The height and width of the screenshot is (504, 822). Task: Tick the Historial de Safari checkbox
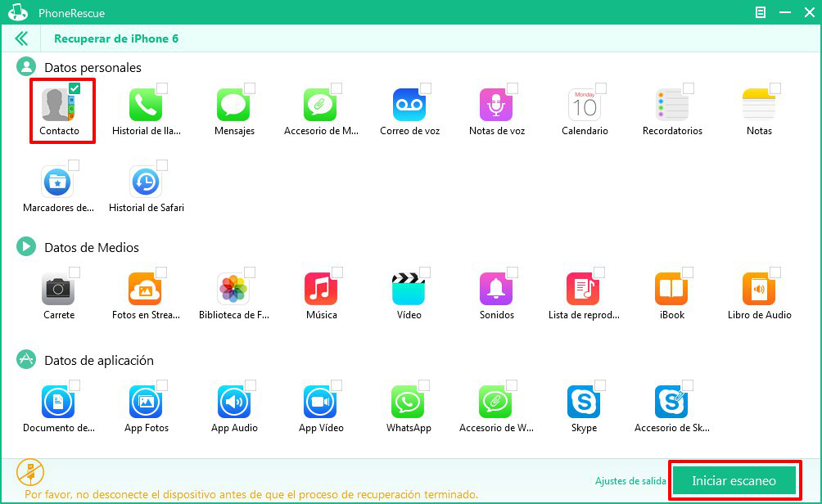coord(162,165)
